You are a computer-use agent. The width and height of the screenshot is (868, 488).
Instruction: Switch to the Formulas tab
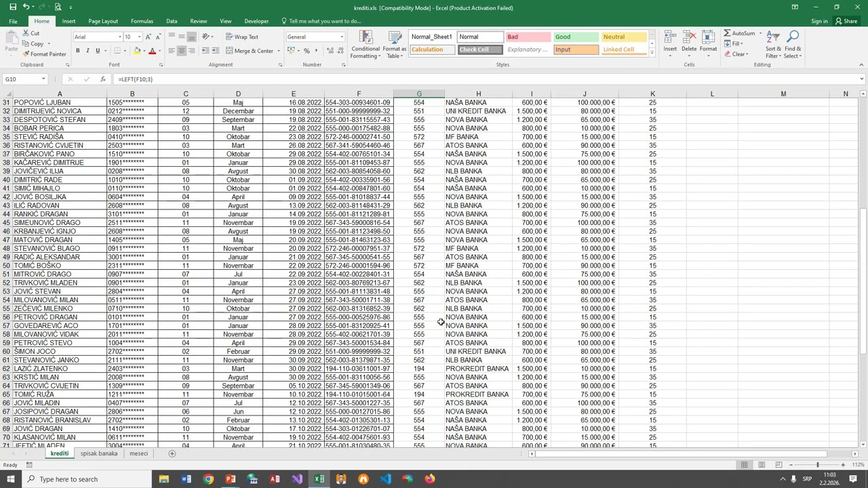point(142,21)
